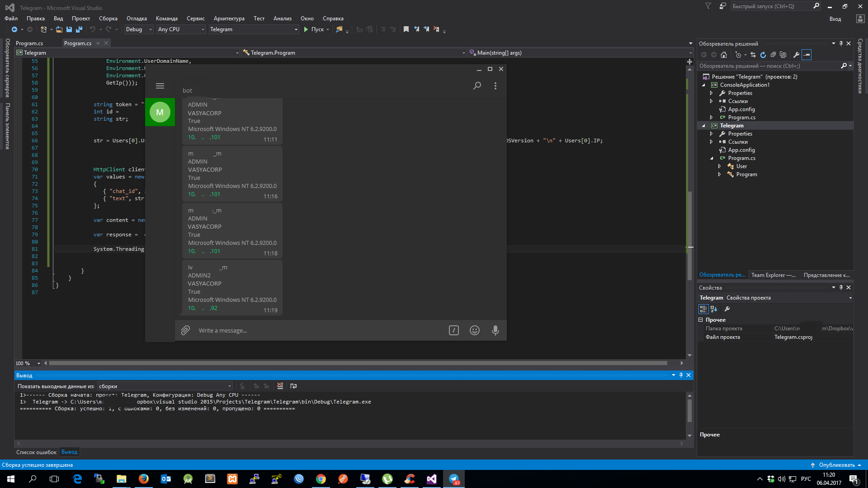Collapse All in Solution Explorer
This screenshot has width=868, height=488.
pyautogui.click(x=773, y=55)
